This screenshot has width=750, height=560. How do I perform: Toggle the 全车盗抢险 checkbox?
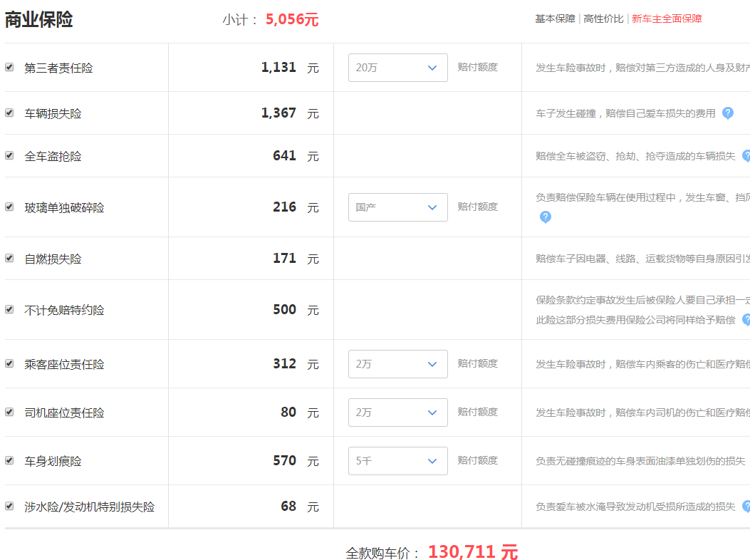pyautogui.click(x=9, y=155)
